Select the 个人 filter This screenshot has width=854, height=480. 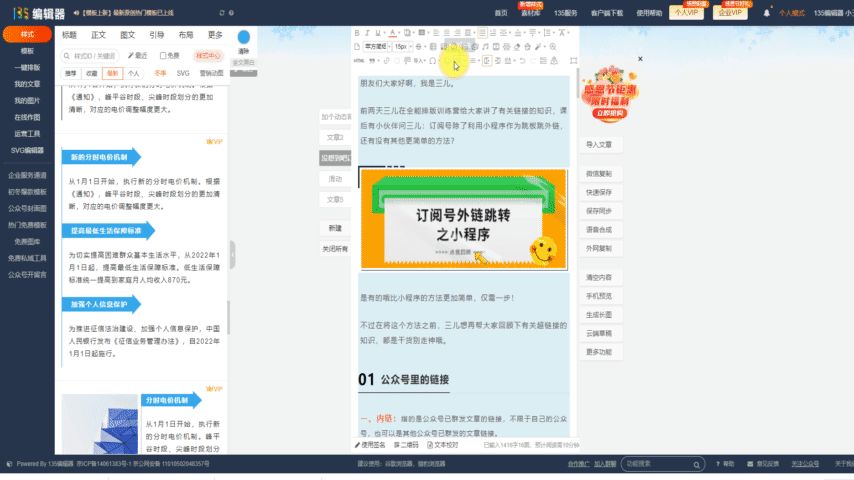coord(133,73)
